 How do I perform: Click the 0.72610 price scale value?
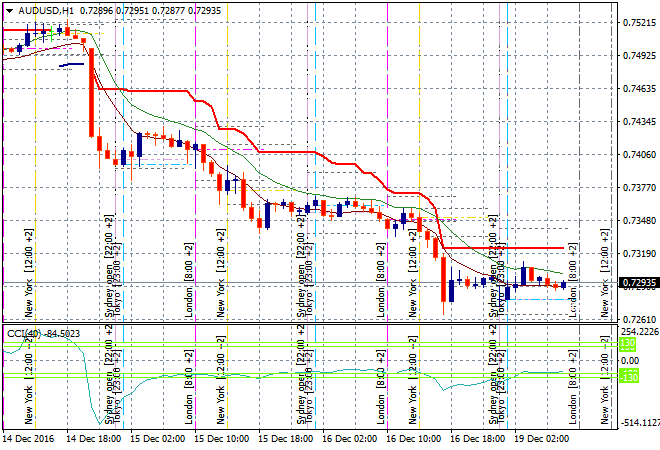pos(639,320)
